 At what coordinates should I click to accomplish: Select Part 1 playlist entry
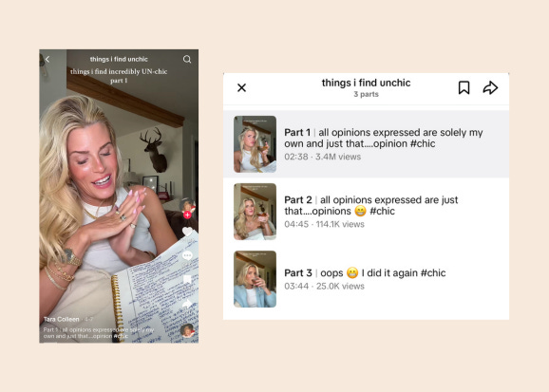[x=366, y=144]
